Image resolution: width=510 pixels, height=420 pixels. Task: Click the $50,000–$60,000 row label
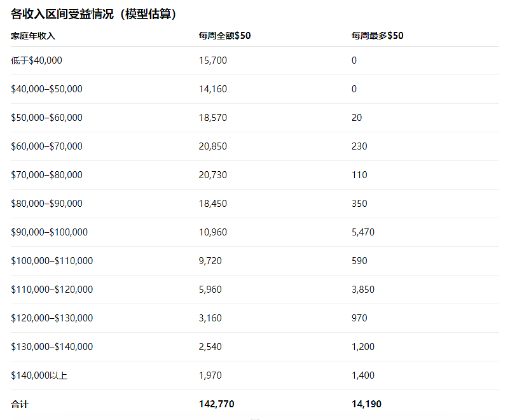point(46,118)
